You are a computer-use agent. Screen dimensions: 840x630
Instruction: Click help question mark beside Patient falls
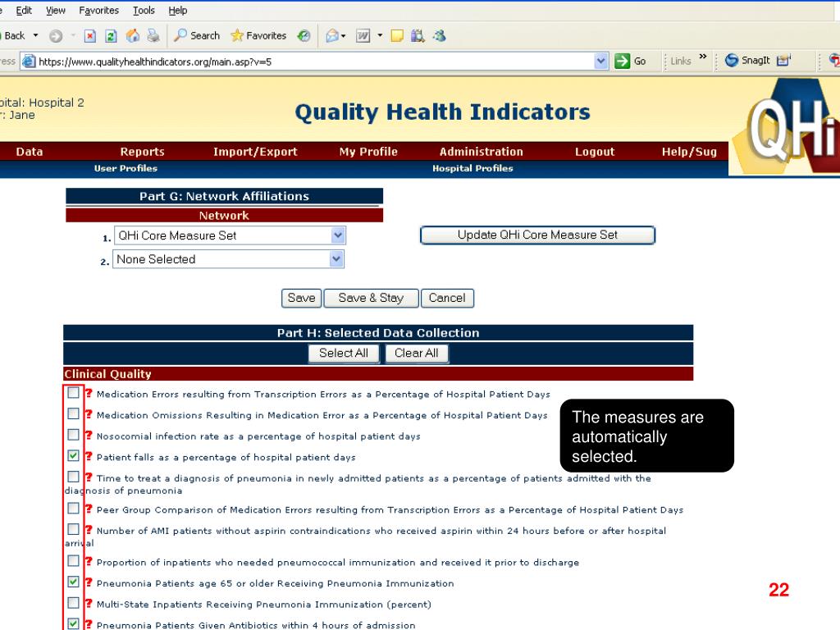[89, 456]
